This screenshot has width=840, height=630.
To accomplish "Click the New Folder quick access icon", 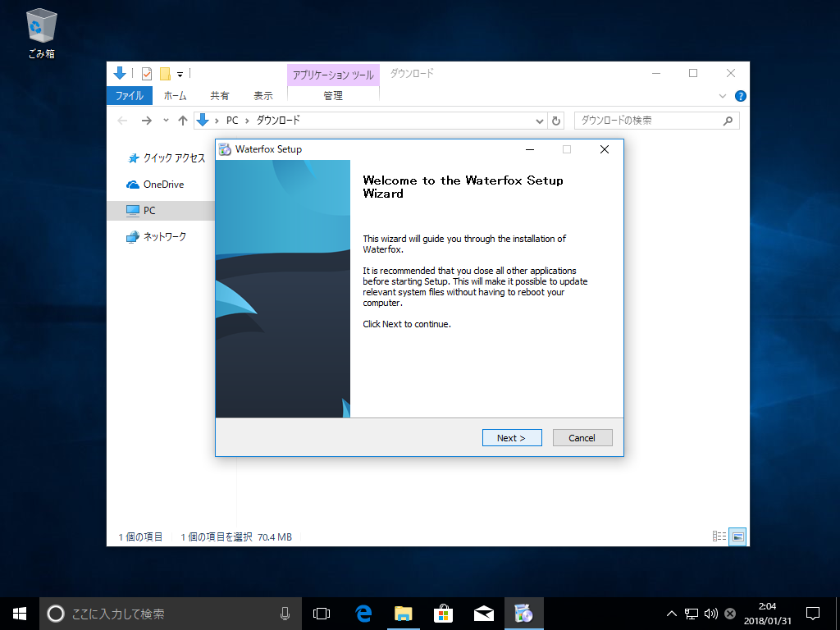I will (x=165, y=73).
